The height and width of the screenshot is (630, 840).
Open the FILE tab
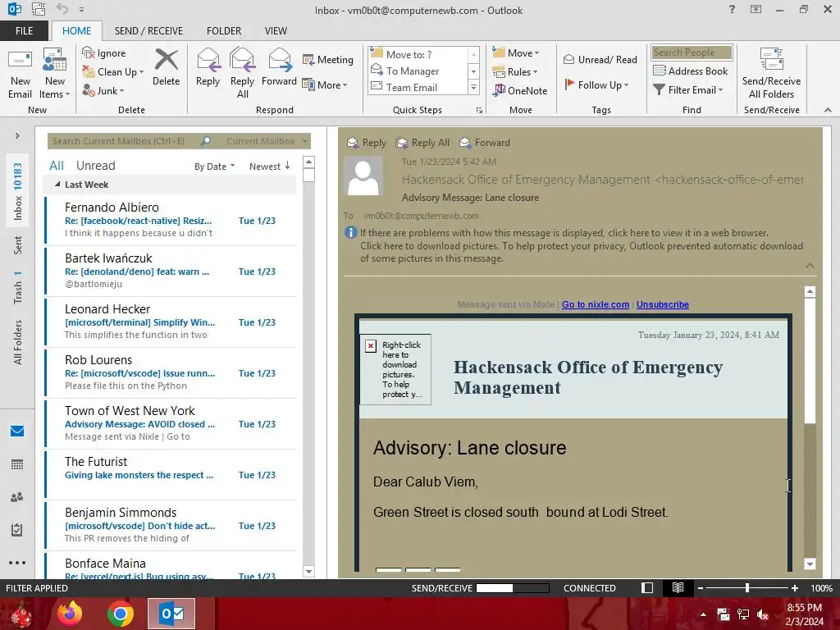coord(24,30)
